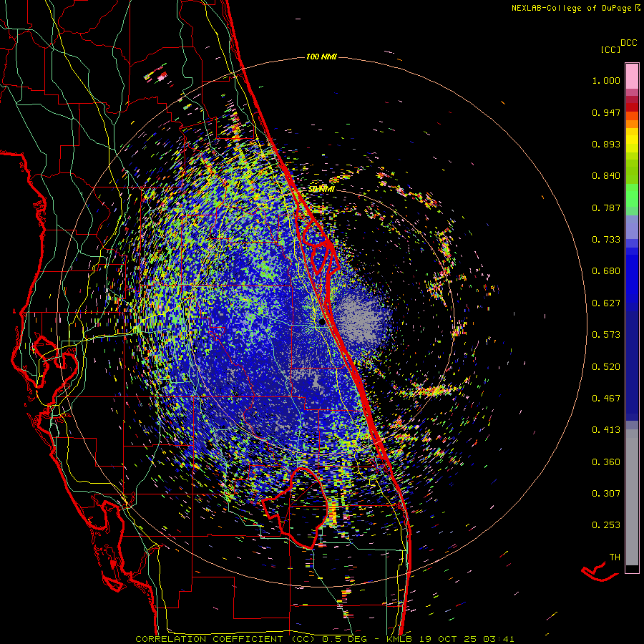The width and height of the screenshot is (644, 644).
Task: Click the 0.413 scale value
Action: pyautogui.click(x=606, y=430)
